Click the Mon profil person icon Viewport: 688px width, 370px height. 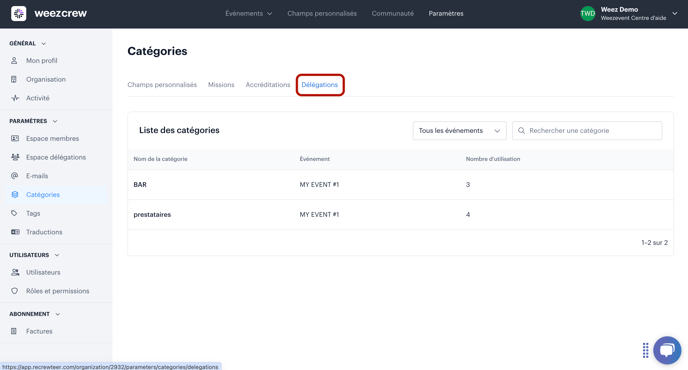[14, 61]
